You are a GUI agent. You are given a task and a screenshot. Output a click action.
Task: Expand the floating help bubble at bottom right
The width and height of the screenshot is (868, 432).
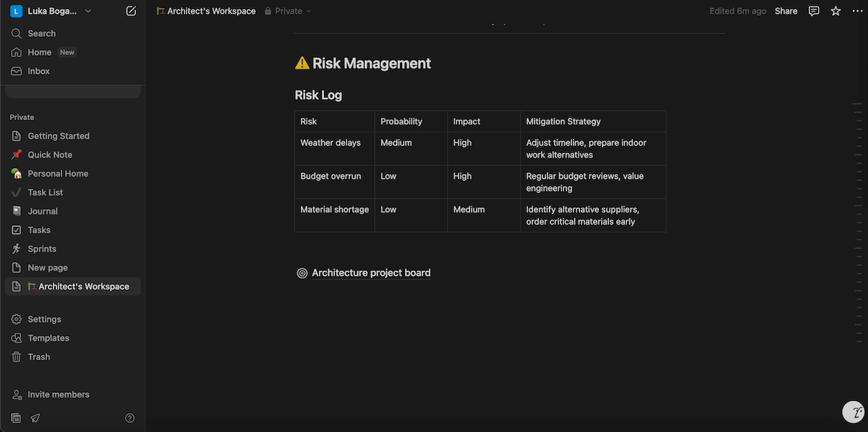[853, 411]
